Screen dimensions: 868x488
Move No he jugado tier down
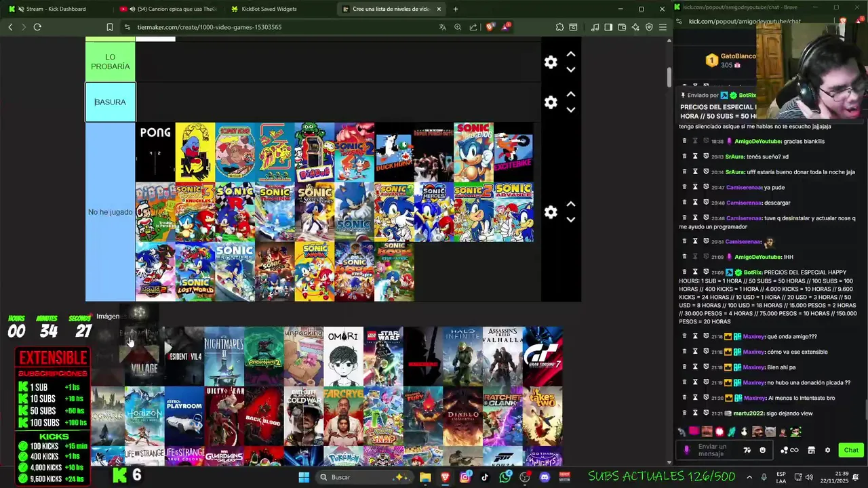click(571, 220)
